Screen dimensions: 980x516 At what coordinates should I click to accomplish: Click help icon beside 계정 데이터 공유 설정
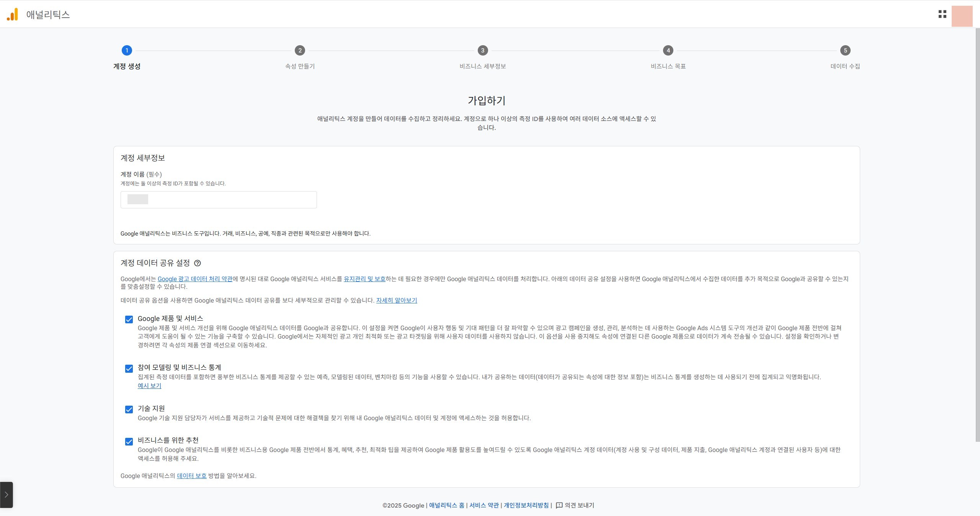198,263
